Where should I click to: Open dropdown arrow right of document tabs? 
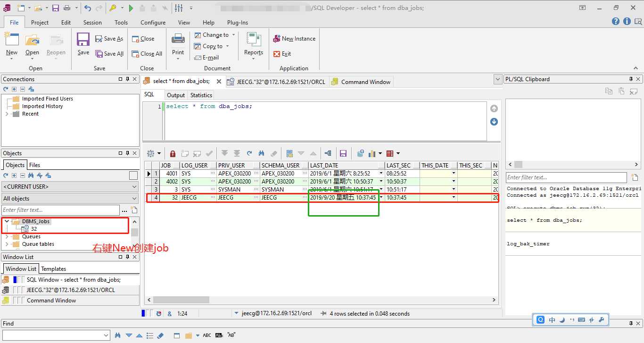point(497,79)
